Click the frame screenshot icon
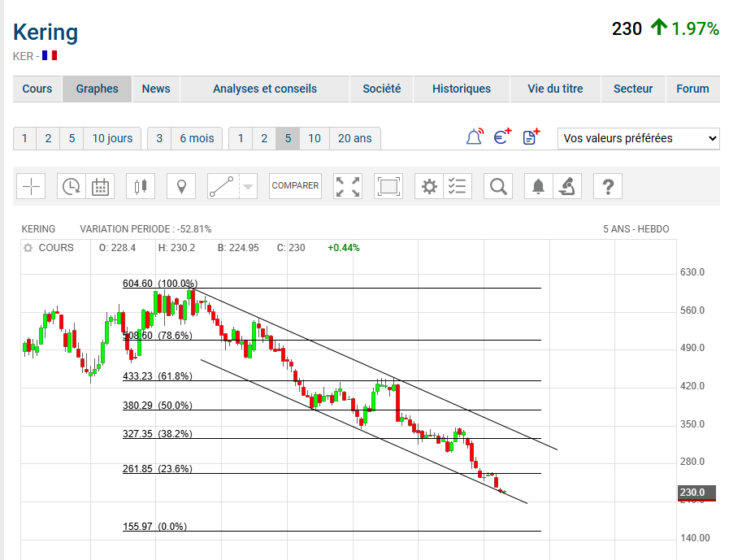This screenshot has width=755, height=560. 388,186
